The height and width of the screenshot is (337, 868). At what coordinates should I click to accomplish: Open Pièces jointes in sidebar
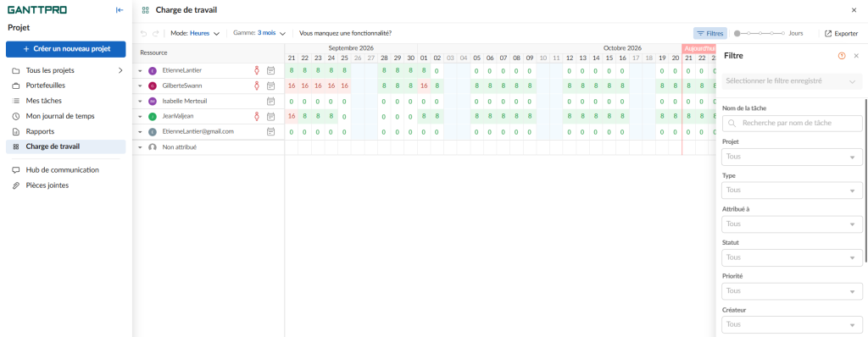[66, 185]
